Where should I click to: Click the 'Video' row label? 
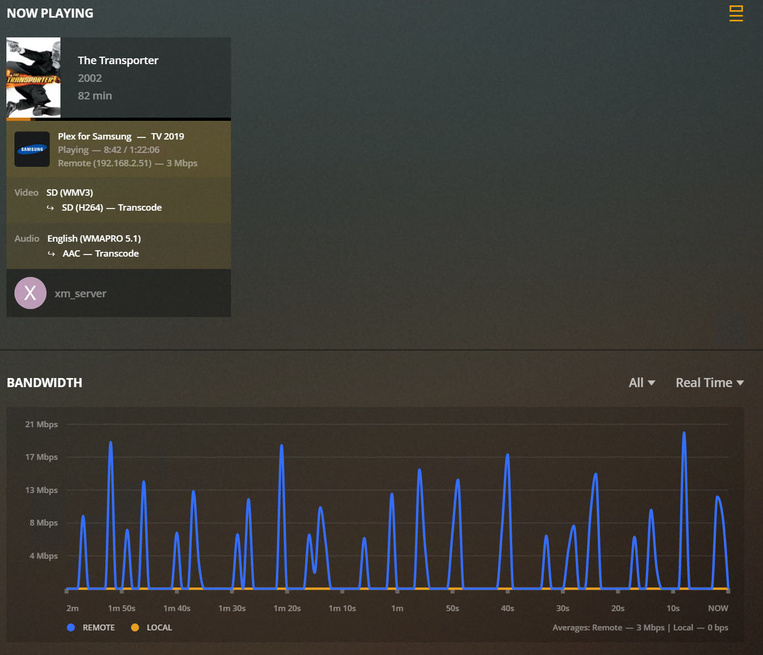click(26, 193)
